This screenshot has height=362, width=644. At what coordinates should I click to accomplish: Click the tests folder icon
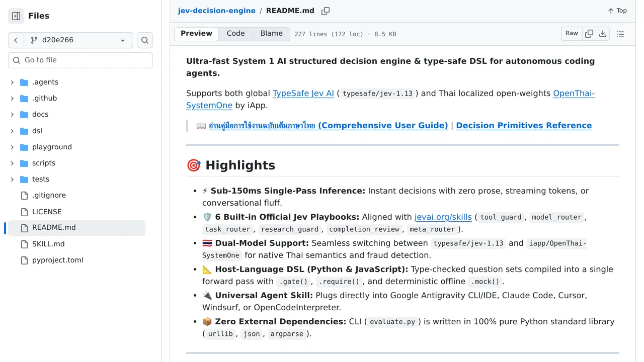pos(24,179)
